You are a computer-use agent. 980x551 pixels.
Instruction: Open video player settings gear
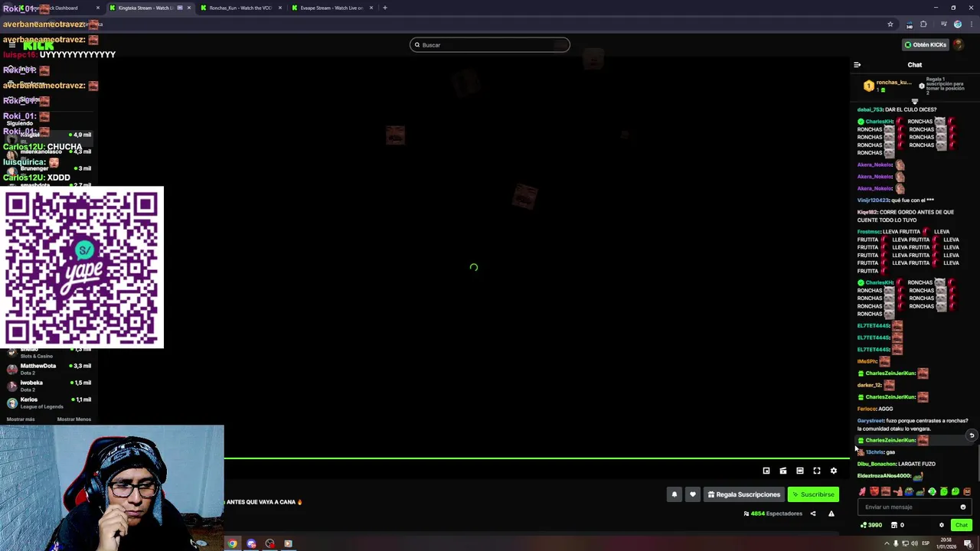pos(834,471)
